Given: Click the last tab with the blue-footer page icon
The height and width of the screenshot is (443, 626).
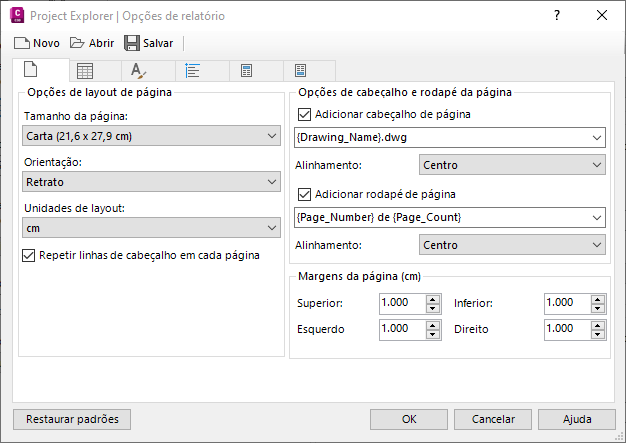Looking at the screenshot, I should pos(300,71).
